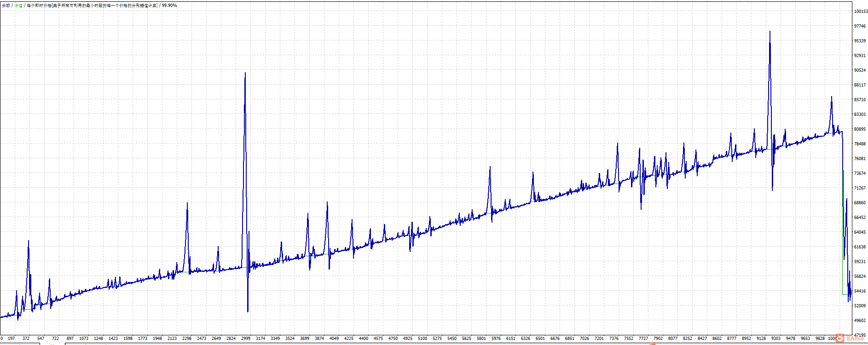The width and height of the screenshot is (868, 345).
Task: Click the 9828 label on the trade axis
Action: point(820,339)
